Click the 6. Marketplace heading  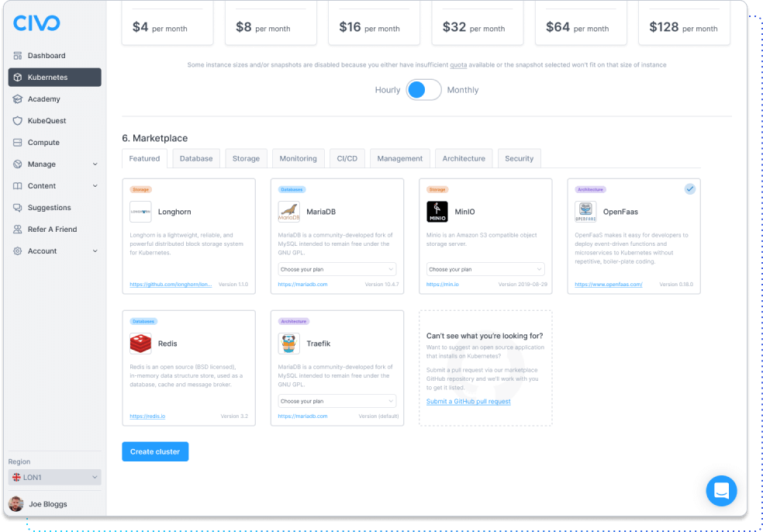coord(155,138)
